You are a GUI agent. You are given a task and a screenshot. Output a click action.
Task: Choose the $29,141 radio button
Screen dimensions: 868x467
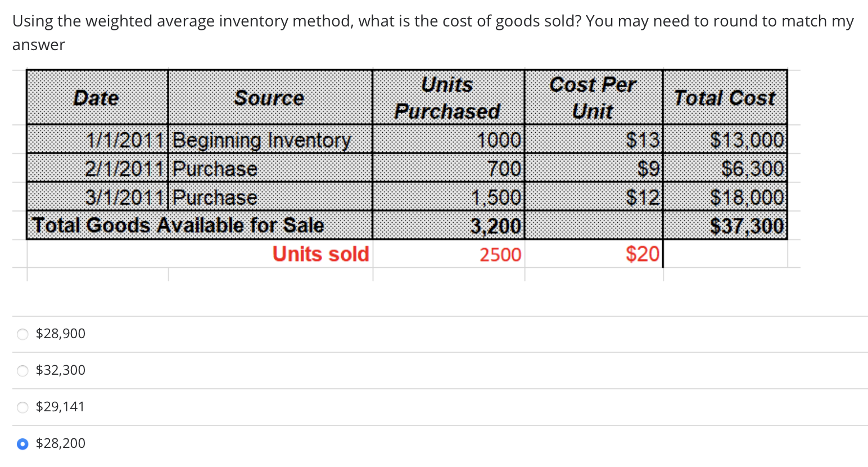22,407
